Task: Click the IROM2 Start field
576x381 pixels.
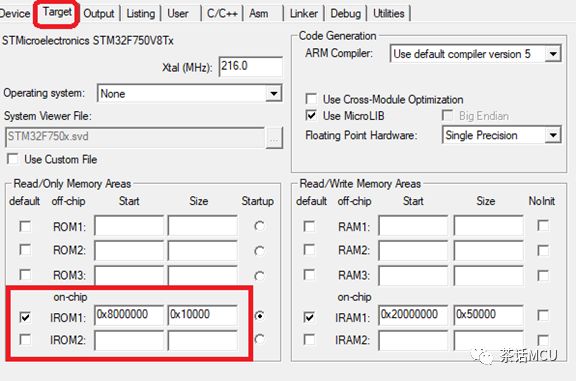Action: pyautogui.click(x=129, y=340)
